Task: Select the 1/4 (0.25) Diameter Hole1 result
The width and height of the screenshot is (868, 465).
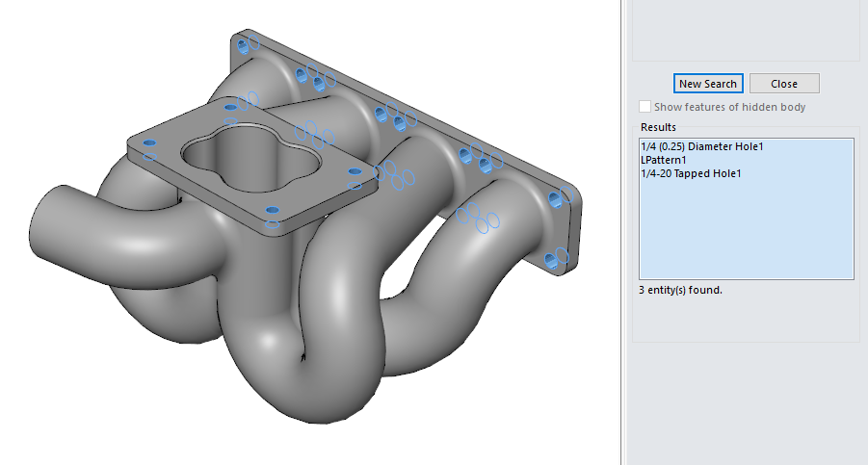Action: (702, 146)
